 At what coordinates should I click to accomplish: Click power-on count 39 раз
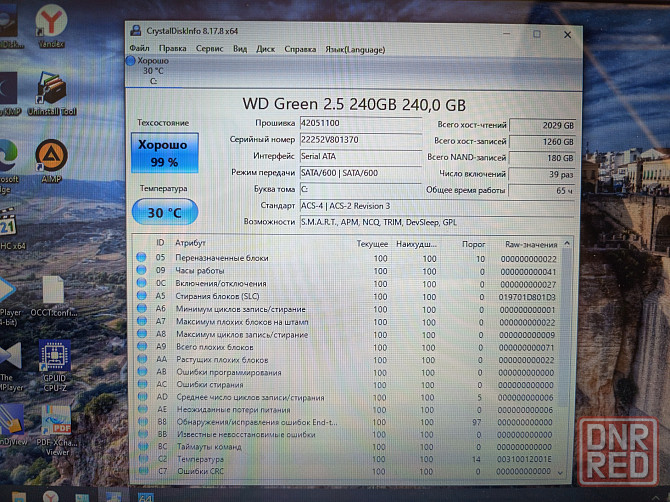point(541,174)
